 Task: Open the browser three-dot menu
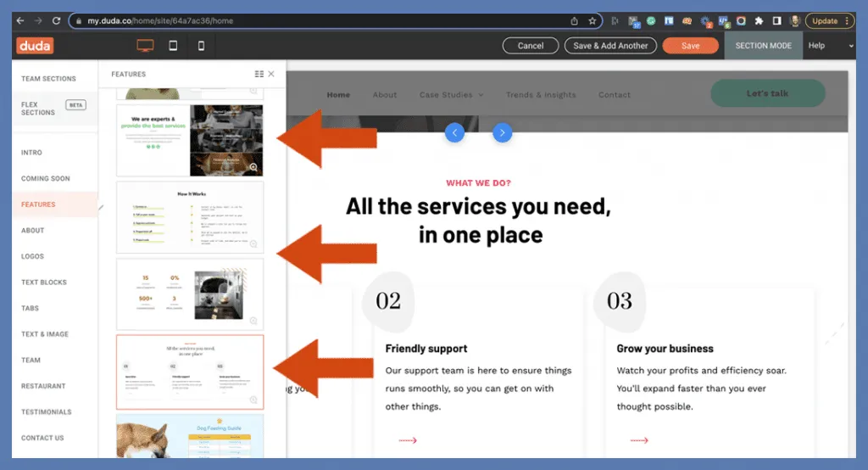tap(847, 21)
